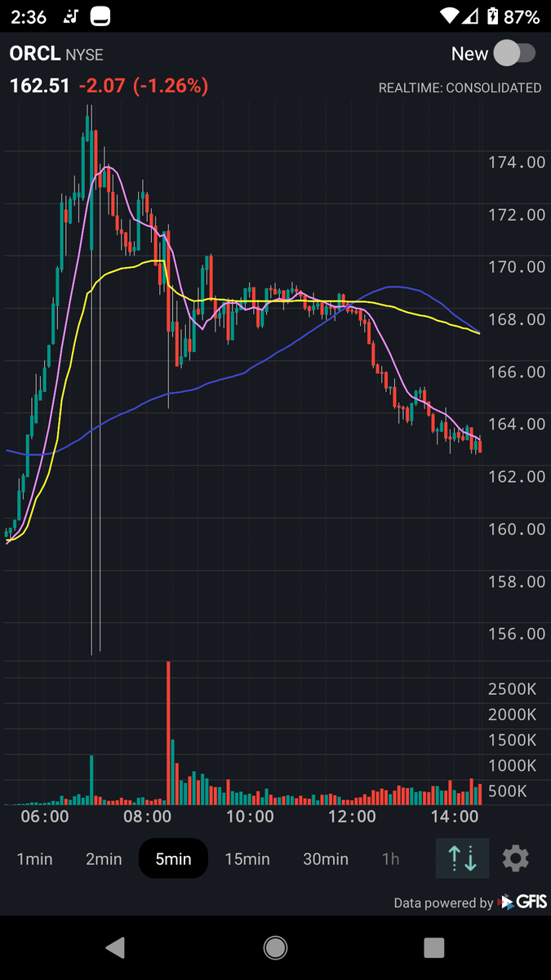Screen dimensions: 551x980
Task: Tap the 158.00 price axis label
Action: point(517,581)
